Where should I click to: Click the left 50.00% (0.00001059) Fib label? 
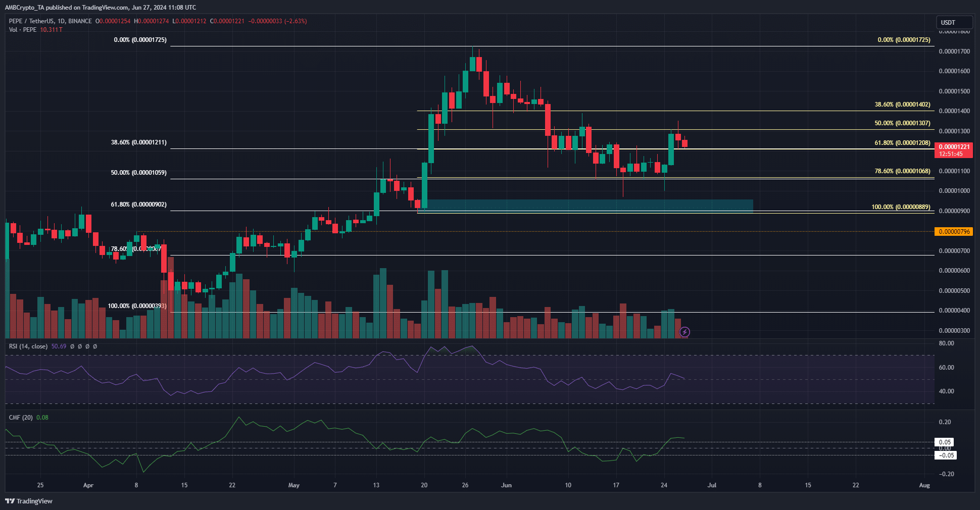138,173
